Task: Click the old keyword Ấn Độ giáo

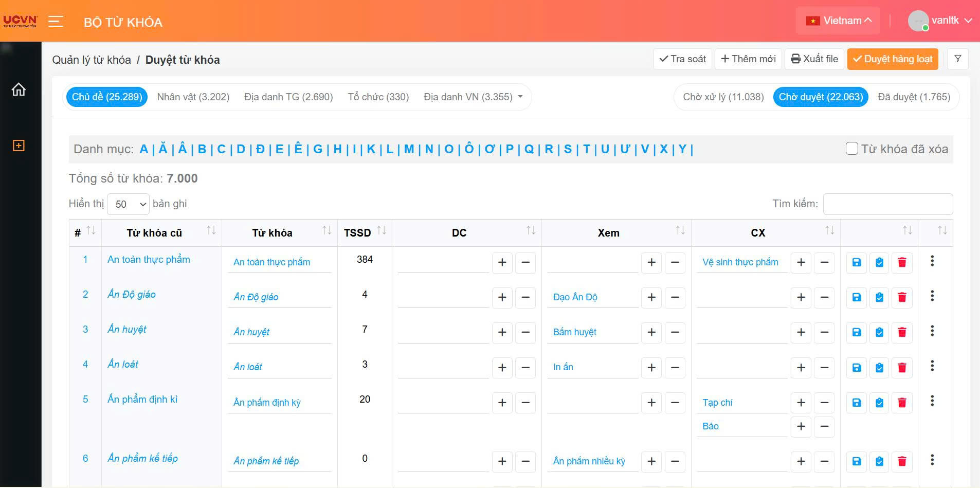Action: [132, 294]
